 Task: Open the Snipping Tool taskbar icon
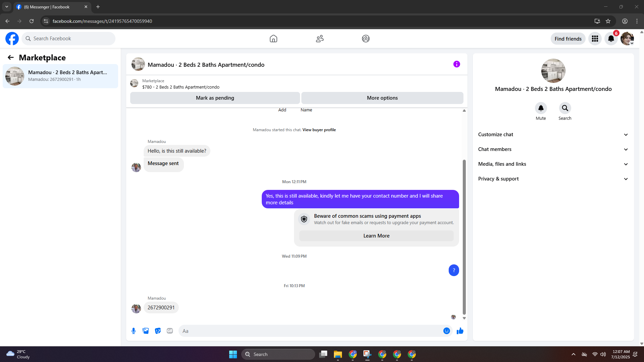pyautogui.click(x=367, y=354)
